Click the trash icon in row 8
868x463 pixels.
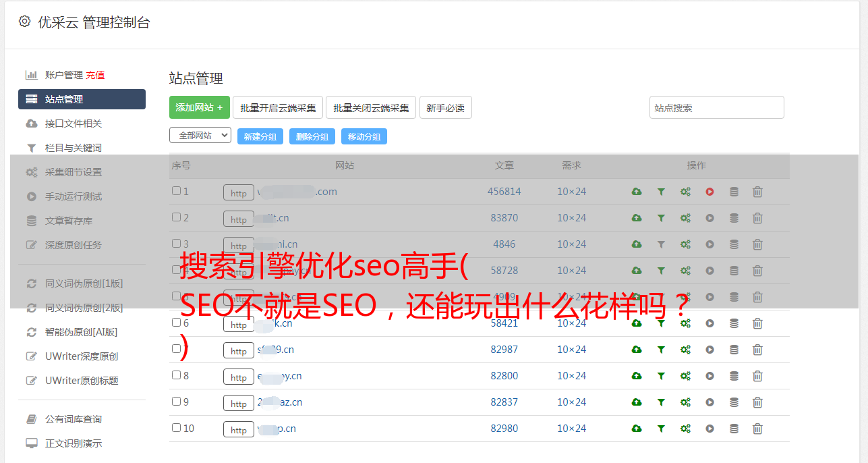pyautogui.click(x=757, y=376)
